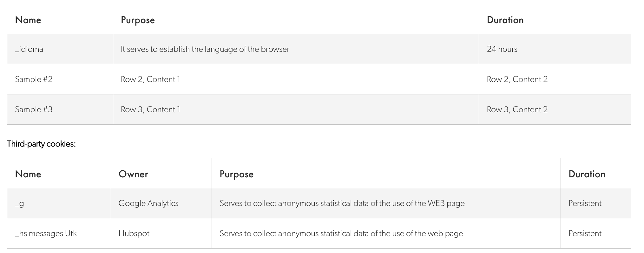Screen dimensions: 644x253
Task: Select the '_hs messages Utk' cell
Action: [x=59, y=233]
